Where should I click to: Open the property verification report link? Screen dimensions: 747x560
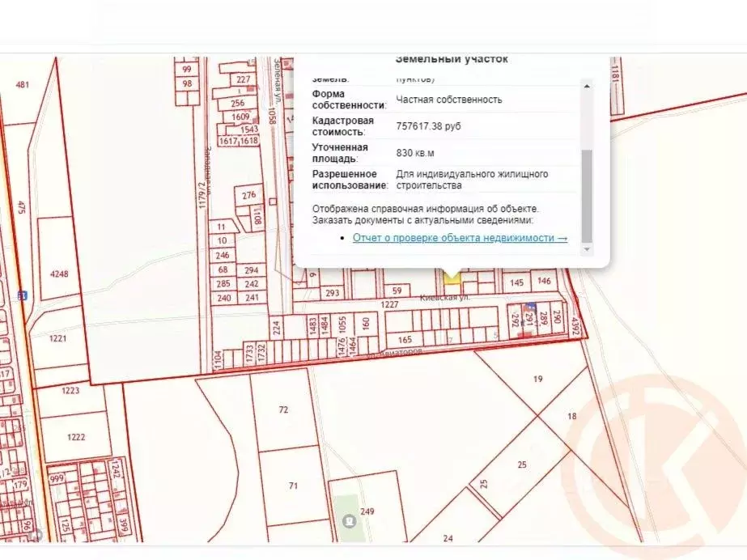click(460, 238)
